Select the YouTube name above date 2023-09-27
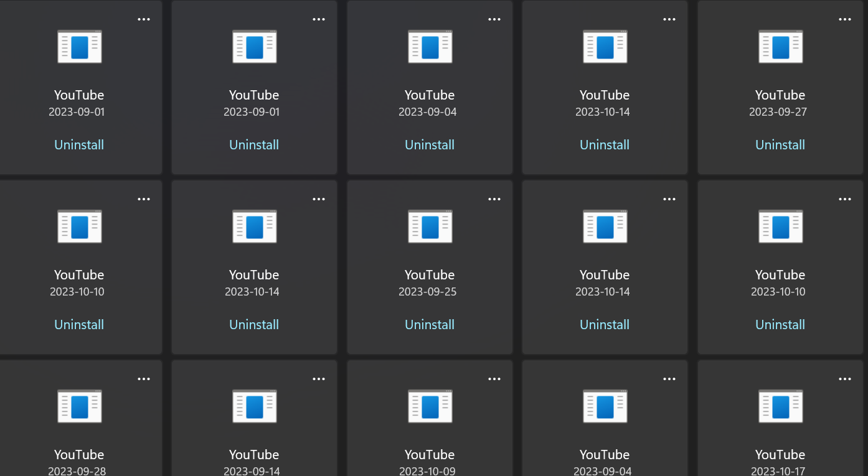 coord(780,95)
